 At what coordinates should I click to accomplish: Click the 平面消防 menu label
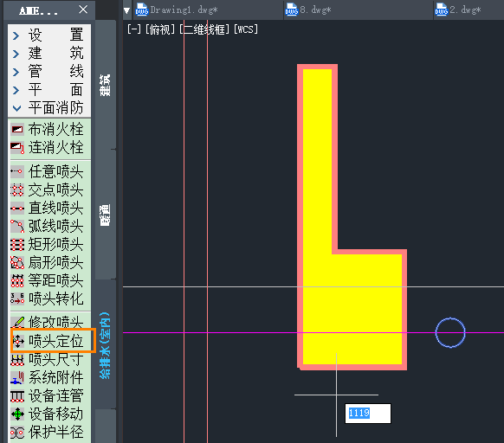point(55,108)
